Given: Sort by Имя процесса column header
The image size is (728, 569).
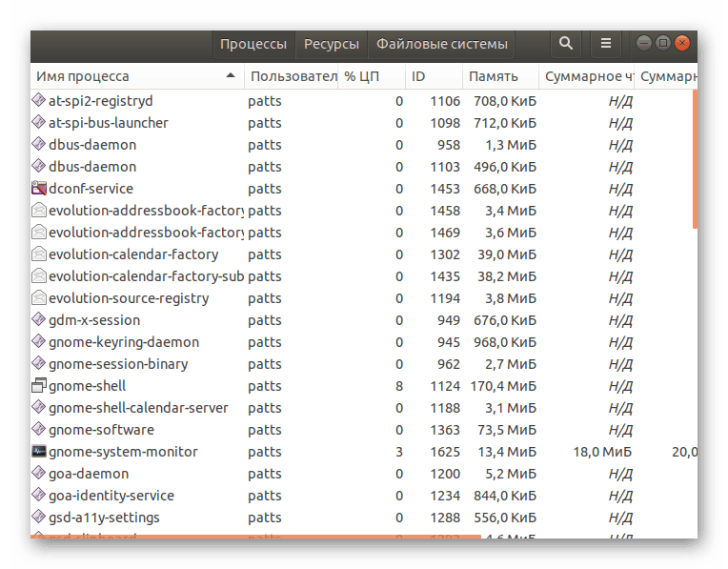Looking at the screenshot, I should point(137,76).
